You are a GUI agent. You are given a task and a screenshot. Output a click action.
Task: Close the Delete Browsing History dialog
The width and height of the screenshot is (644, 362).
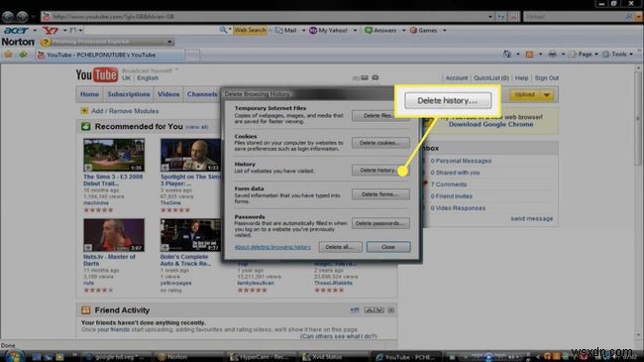(x=388, y=247)
